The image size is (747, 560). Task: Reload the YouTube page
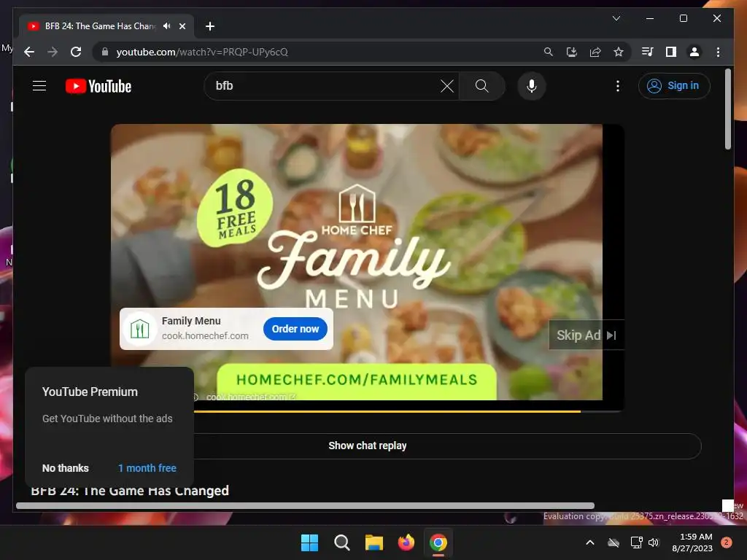point(76,52)
